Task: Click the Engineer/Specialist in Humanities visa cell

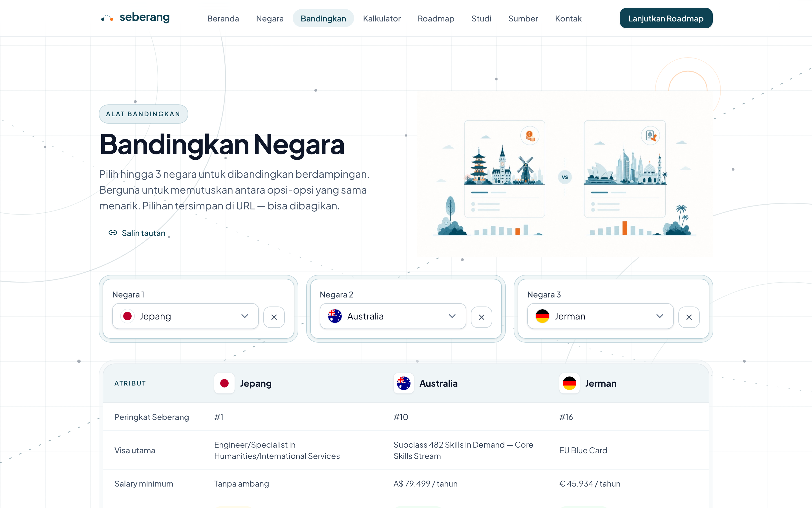Action: pyautogui.click(x=277, y=450)
